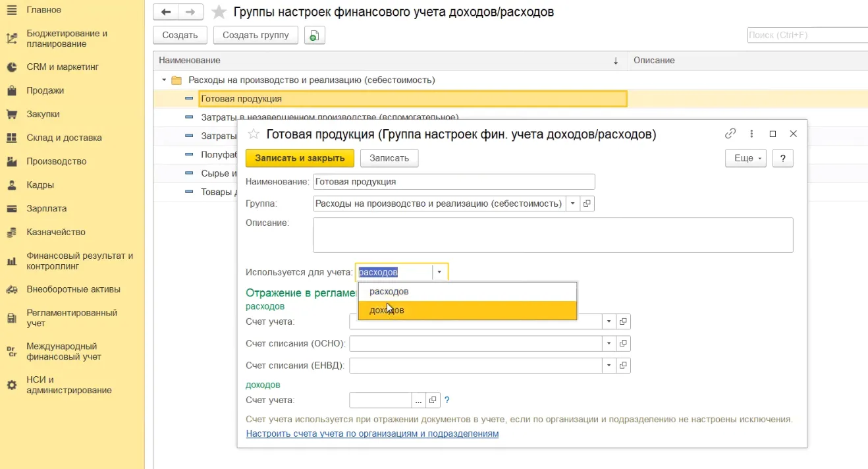The image size is (868, 469).
Task: Click the back arrow navigation button
Action: point(166,12)
